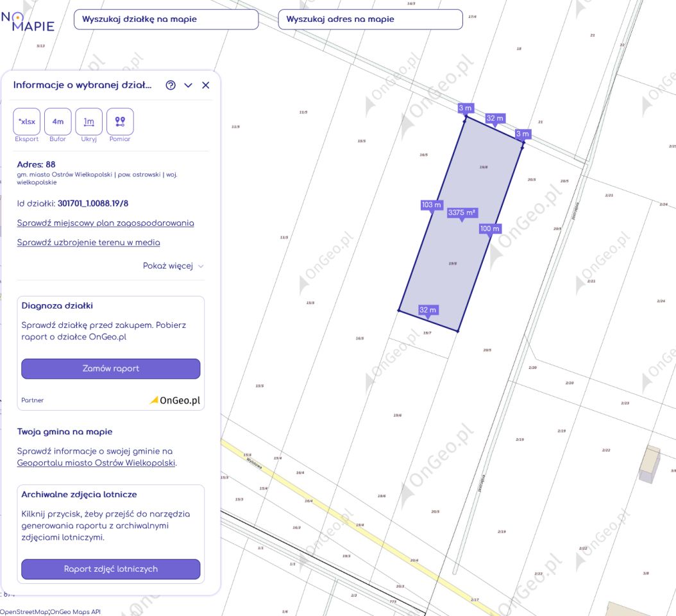Click the 'Adres: 88' text
The width and height of the screenshot is (676, 616).
coord(36,164)
